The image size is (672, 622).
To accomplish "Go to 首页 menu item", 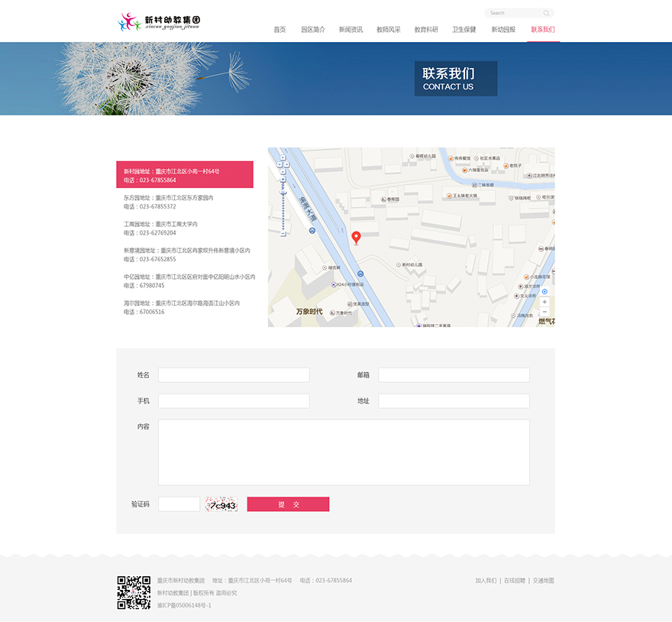I will [279, 30].
